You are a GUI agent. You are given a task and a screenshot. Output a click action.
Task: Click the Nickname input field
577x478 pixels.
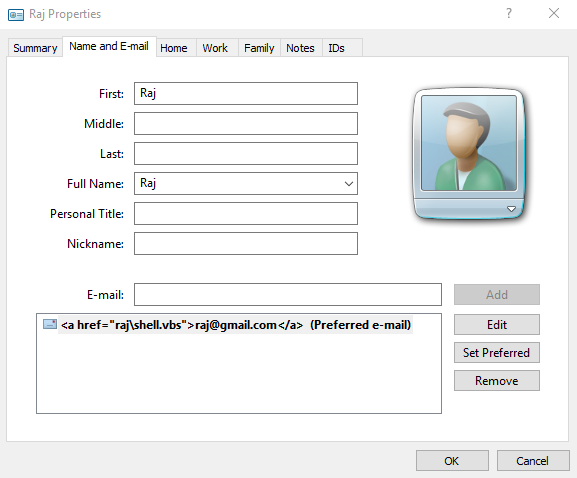click(246, 244)
